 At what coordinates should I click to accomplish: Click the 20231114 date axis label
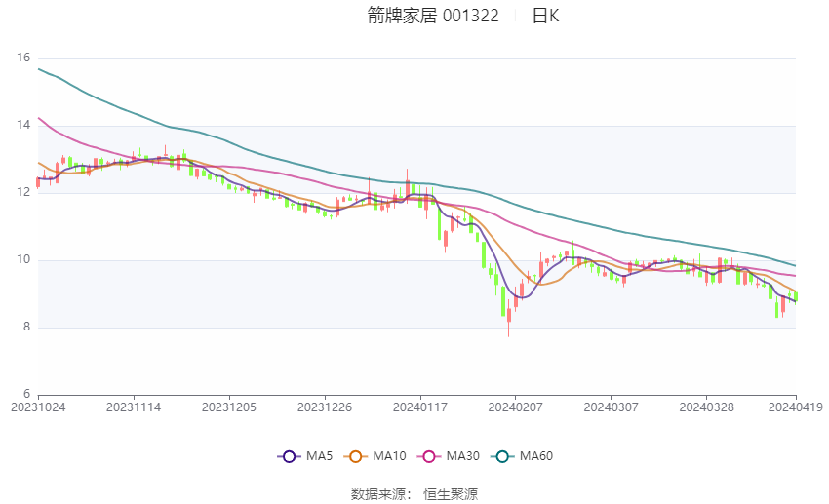coord(134,406)
